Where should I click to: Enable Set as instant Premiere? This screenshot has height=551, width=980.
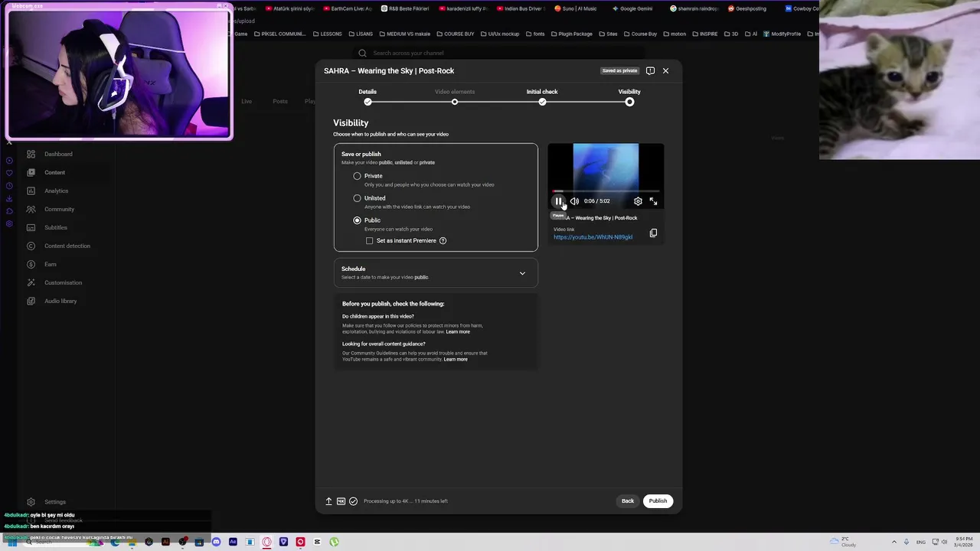[x=370, y=241]
